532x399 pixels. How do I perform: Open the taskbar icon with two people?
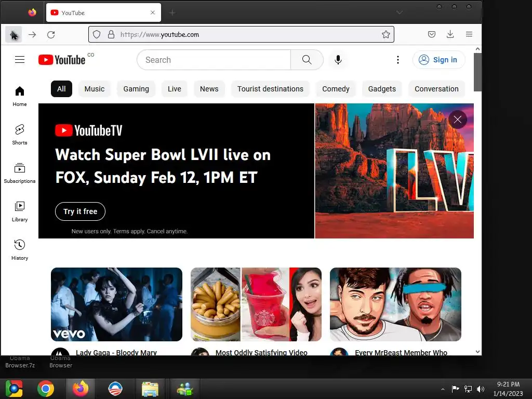(x=185, y=389)
